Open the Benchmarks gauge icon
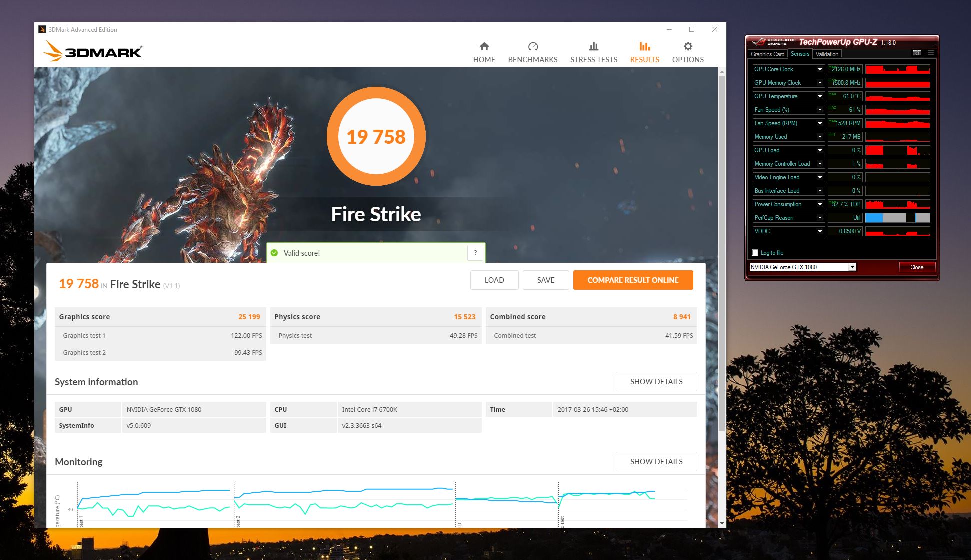Image resolution: width=971 pixels, height=560 pixels. click(x=532, y=47)
